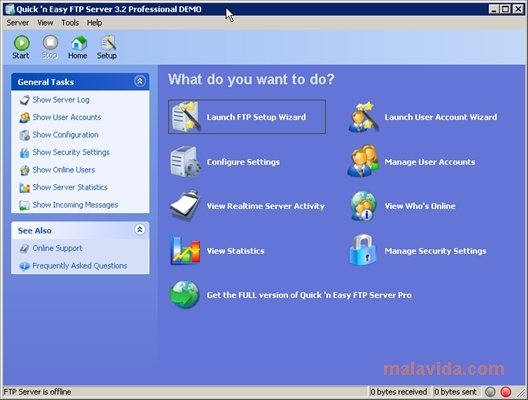Click the icon beside Show Server Statistics

click(25, 188)
